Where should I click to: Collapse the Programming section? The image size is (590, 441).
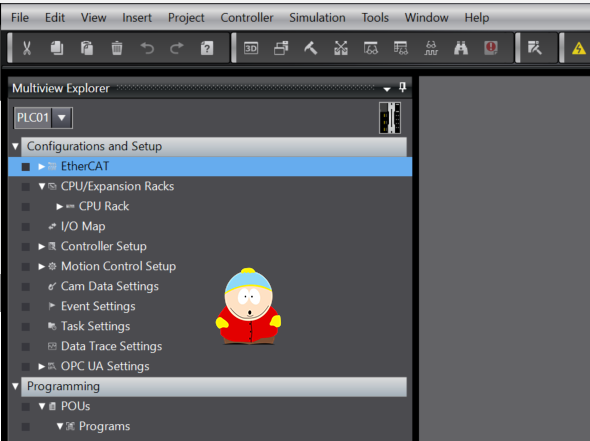tap(15, 386)
